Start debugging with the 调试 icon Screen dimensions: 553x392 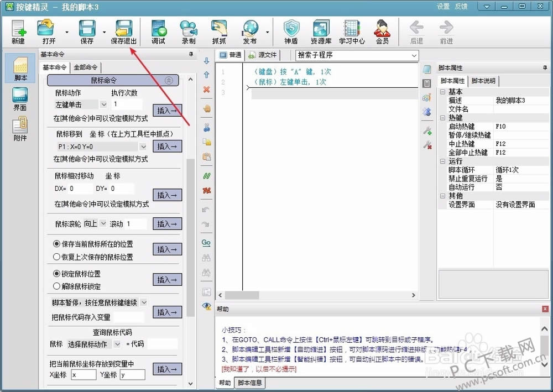(158, 32)
